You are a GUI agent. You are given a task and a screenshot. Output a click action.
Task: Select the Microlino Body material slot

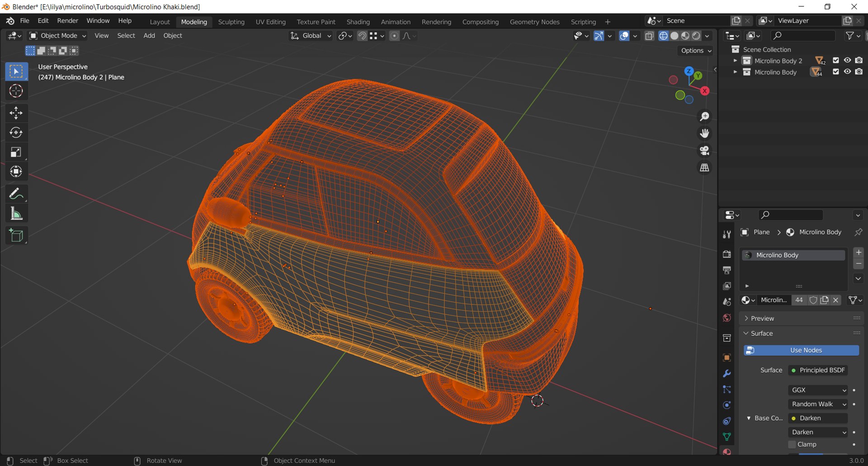[793, 255]
